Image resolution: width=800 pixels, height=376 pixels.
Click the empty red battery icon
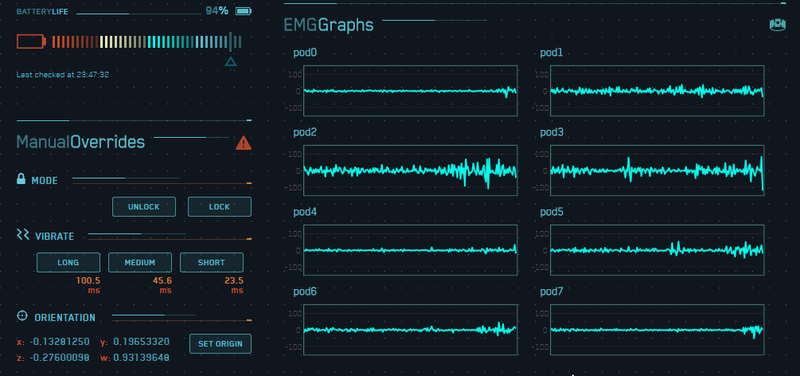point(32,41)
